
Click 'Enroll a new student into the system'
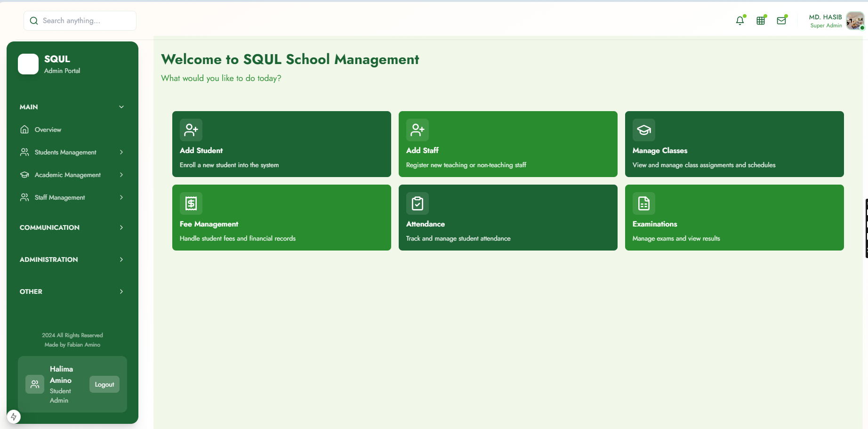(x=229, y=165)
